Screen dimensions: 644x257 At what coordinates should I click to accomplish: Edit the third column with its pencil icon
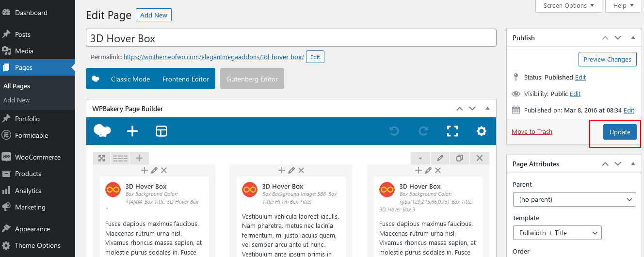coord(428,170)
